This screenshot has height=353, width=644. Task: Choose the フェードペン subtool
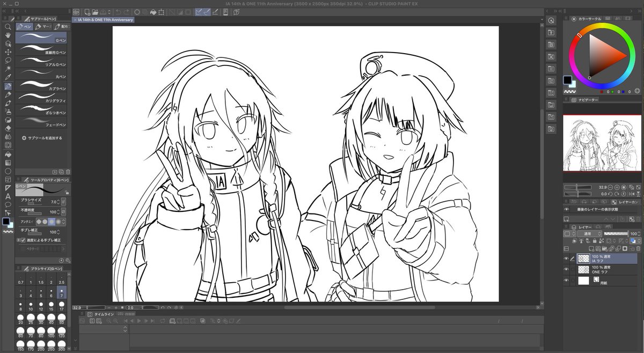pyautogui.click(x=41, y=122)
